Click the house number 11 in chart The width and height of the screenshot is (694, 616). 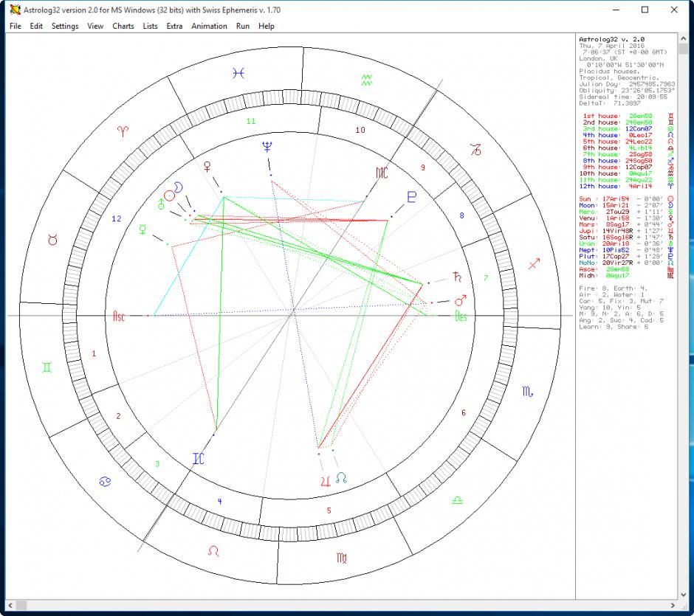[251, 121]
